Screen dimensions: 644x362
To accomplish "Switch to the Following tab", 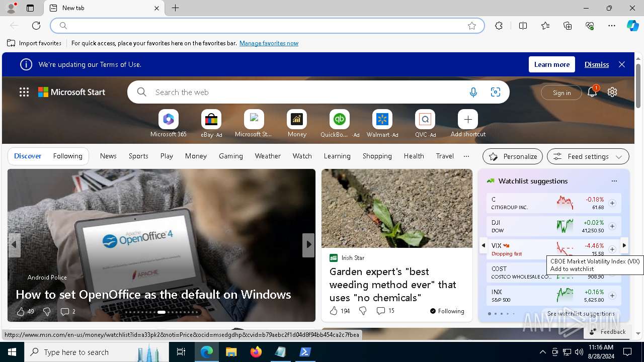I will point(67,156).
